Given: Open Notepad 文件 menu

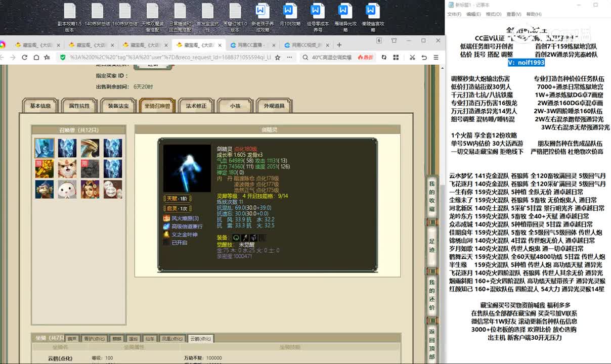Looking at the screenshot, I should pos(454,14).
